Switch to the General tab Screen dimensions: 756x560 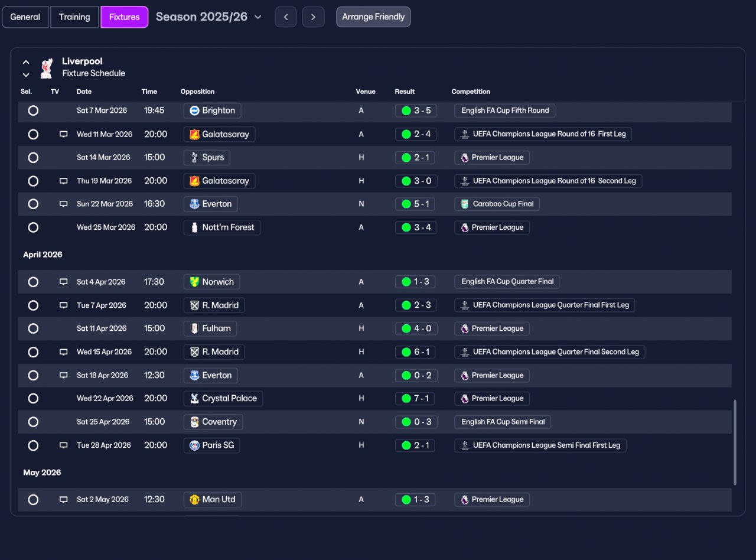click(25, 17)
